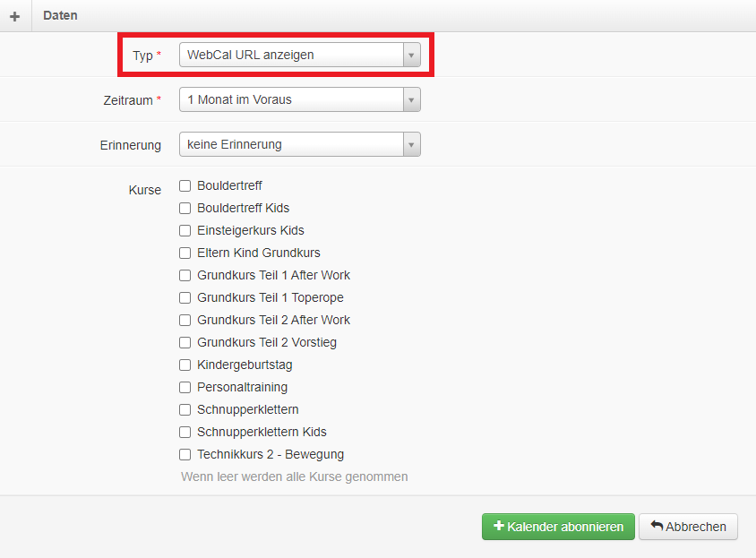Enable Eltern Kind Grundkurs
Viewport: 756px width, 558px height.
[185, 253]
